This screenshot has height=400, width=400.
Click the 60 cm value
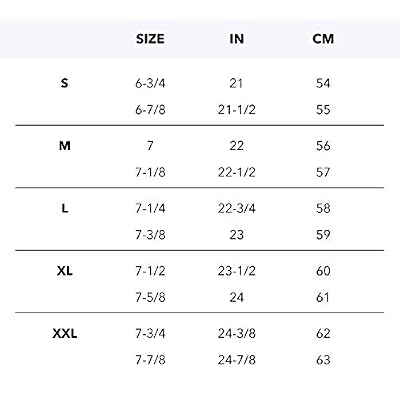(323, 271)
